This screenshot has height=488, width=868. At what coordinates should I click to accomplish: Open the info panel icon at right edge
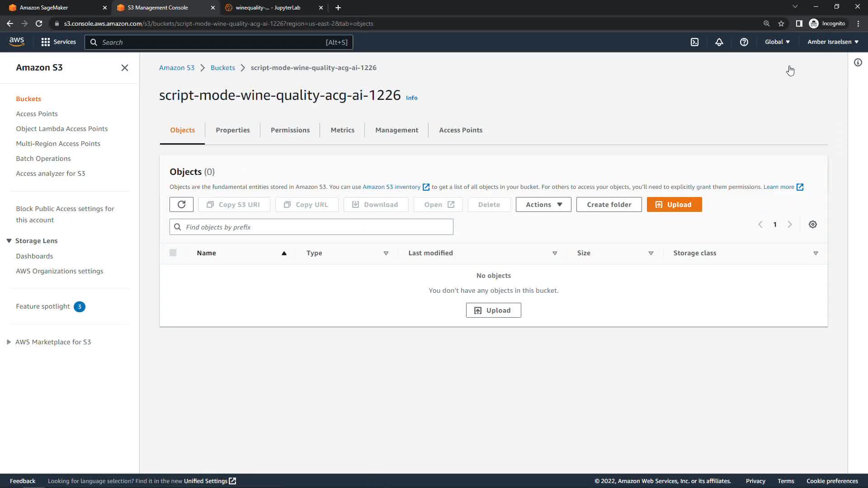pos(858,63)
